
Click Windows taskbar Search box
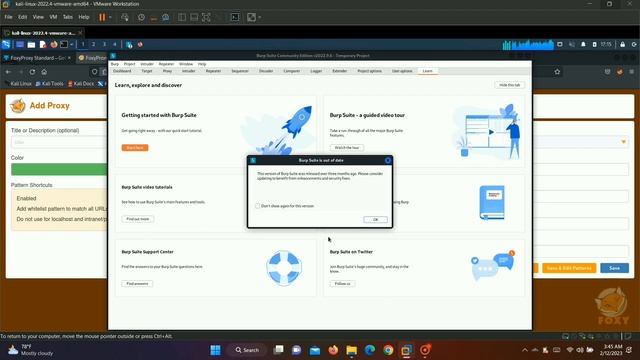[247, 350]
